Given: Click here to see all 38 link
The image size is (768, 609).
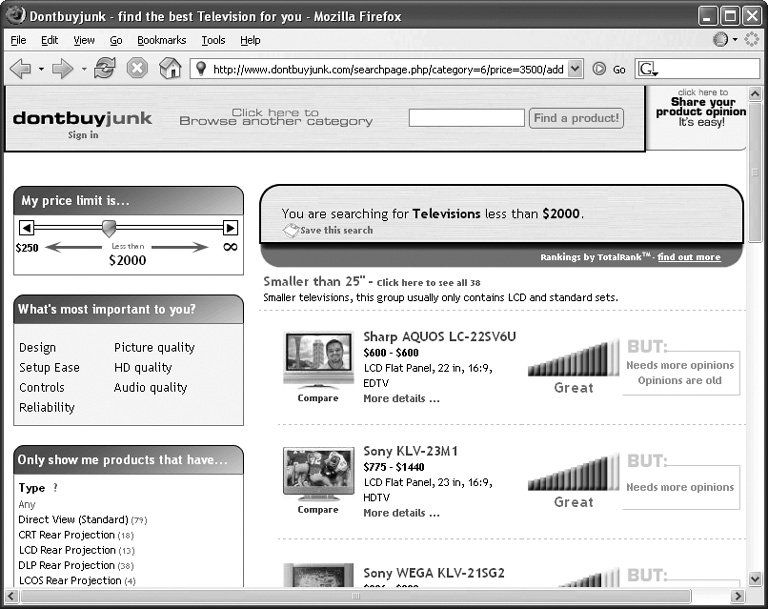Looking at the screenshot, I should pos(428,283).
